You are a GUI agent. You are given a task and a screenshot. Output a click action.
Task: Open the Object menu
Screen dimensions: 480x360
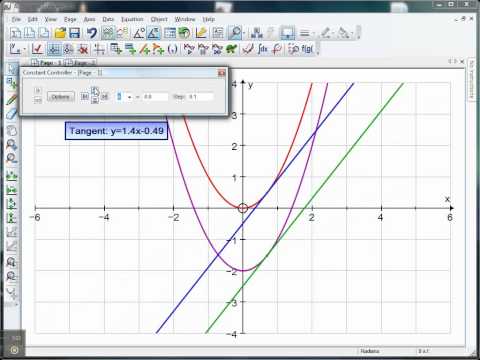159,19
